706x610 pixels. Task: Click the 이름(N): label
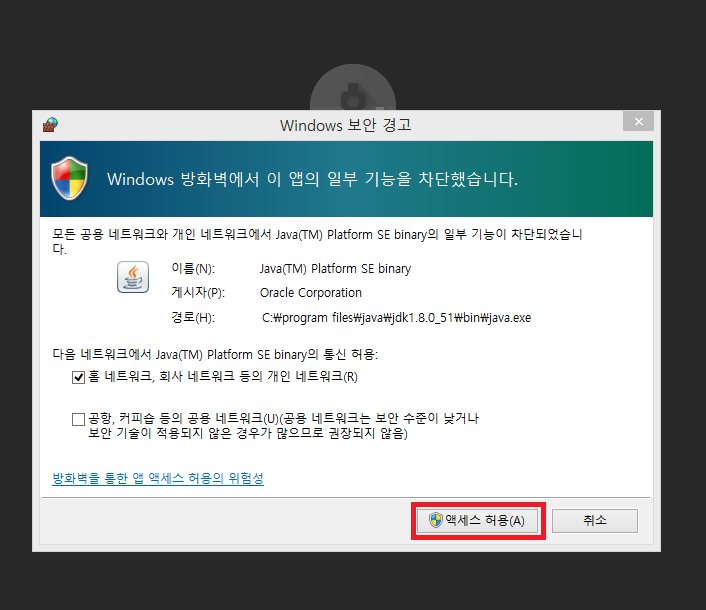coord(193,269)
